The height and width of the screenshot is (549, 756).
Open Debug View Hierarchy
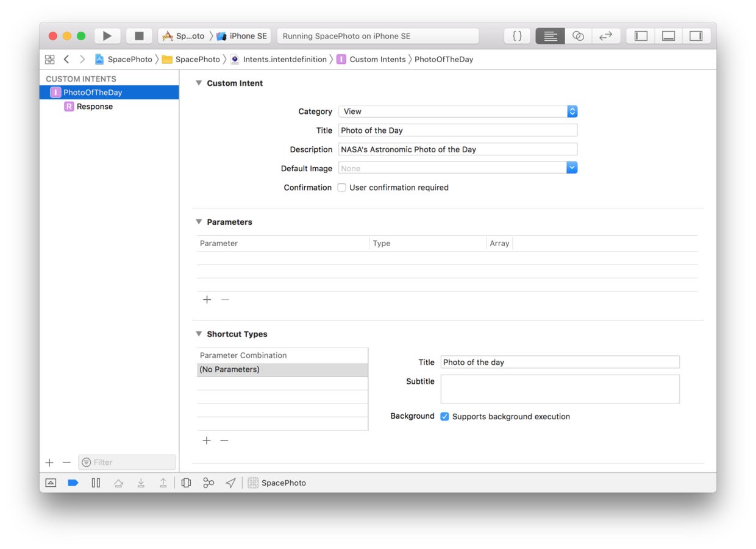[186, 483]
